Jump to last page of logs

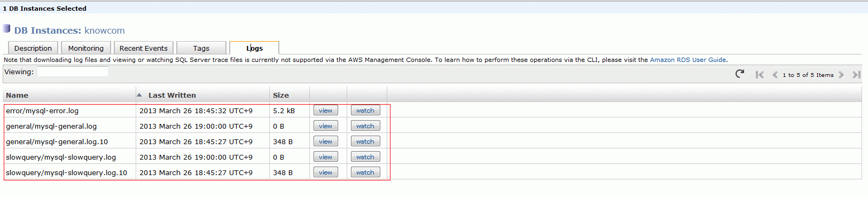(856, 75)
